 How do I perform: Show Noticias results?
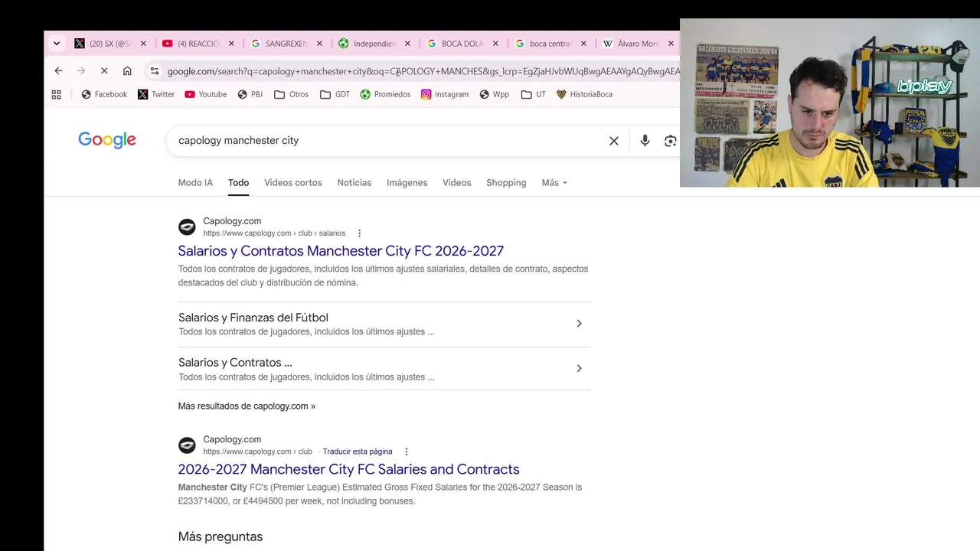(354, 183)
